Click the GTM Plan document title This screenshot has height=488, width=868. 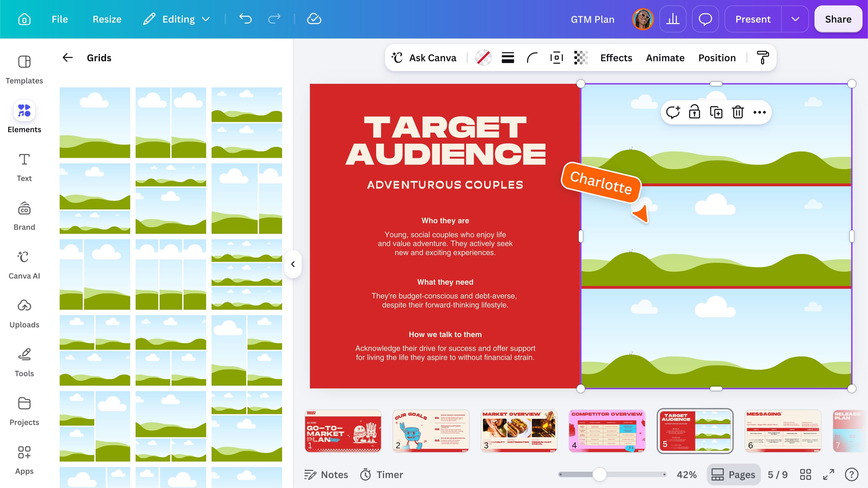592,19
